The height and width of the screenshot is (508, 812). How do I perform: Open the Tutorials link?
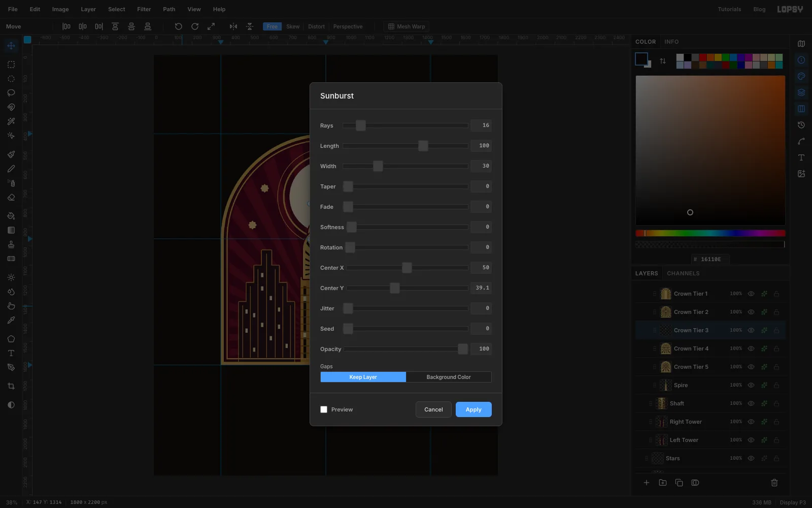click(x=729, y=9)
